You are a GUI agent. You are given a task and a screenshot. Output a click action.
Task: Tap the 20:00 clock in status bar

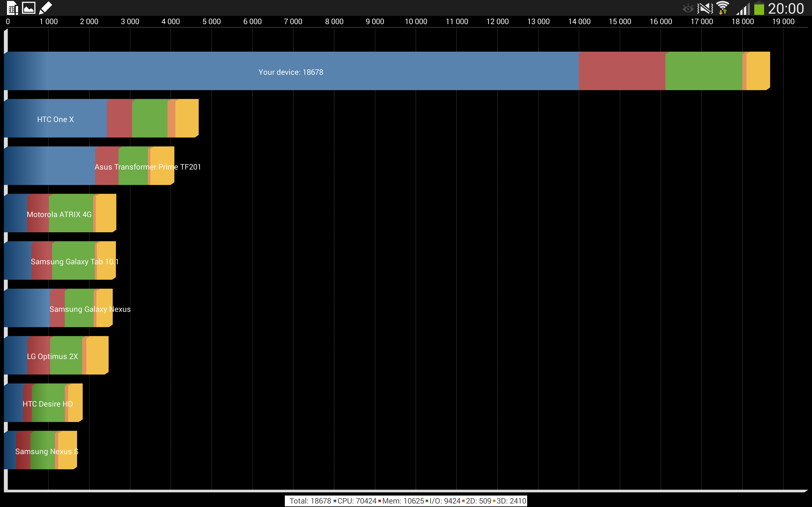(786, 8)
